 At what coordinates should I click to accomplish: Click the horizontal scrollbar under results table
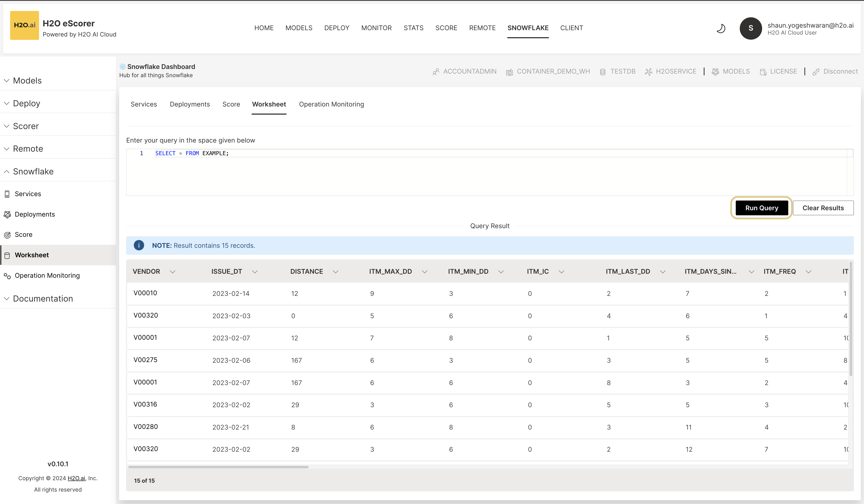[218, 467]
